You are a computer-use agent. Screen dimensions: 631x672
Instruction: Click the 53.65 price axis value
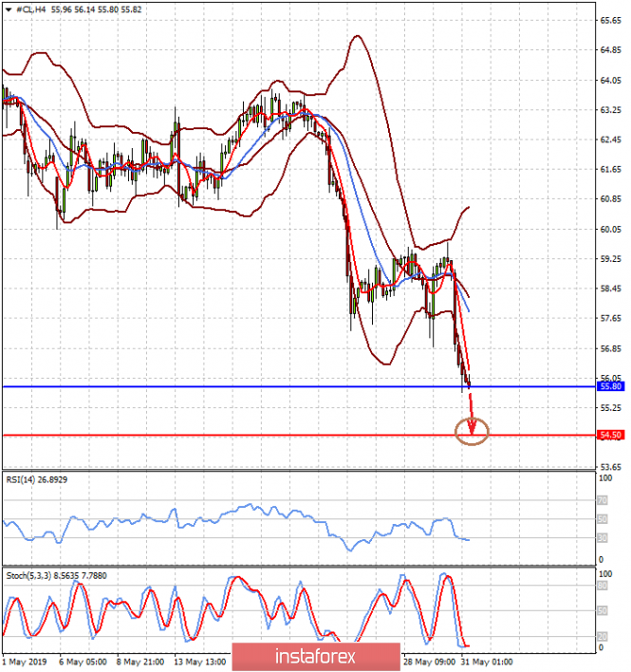click(610, 467)
